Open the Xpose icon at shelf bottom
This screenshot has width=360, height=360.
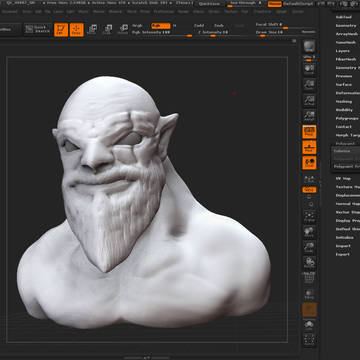coord(309,339)
